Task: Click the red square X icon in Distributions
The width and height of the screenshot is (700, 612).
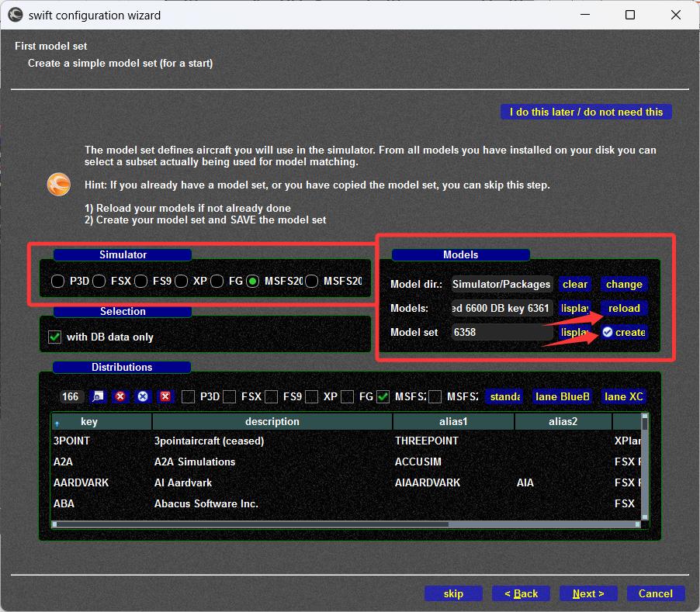Action: (165, 396)
